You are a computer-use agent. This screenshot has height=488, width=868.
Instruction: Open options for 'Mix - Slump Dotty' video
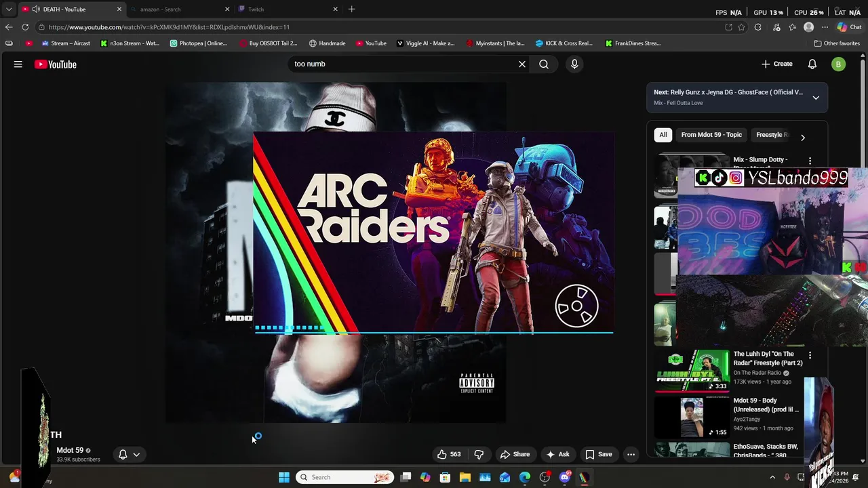tap(810, 161)
